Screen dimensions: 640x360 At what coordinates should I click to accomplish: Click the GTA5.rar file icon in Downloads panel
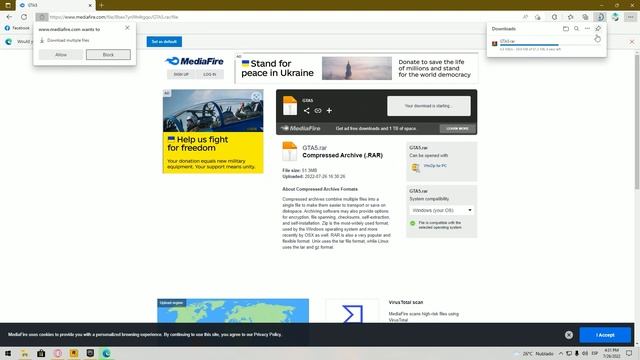(495, 44)
